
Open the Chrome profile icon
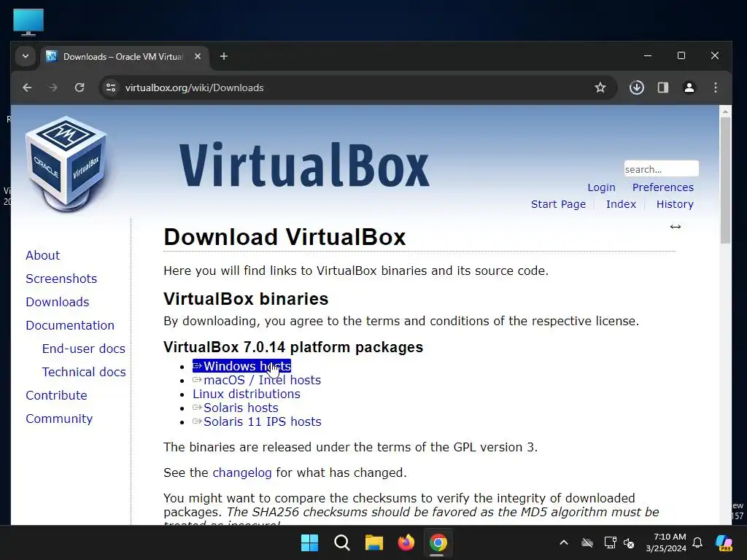(689, 87)
